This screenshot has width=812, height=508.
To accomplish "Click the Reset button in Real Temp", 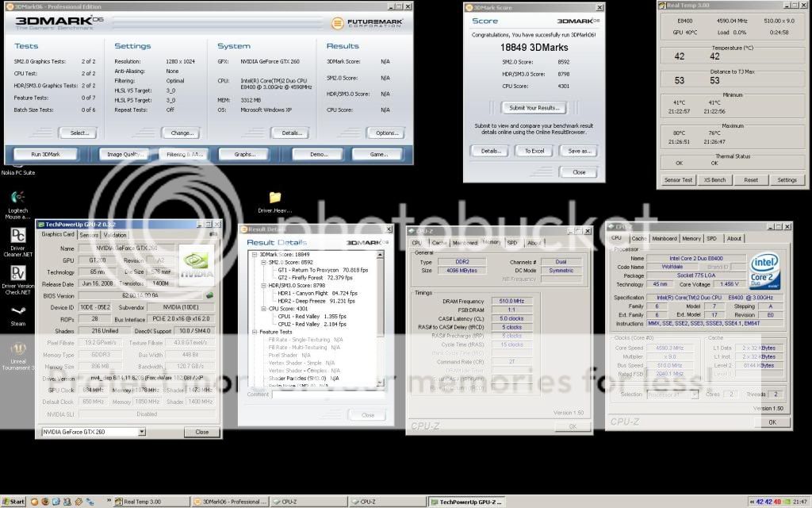I will tap(751, 180).
